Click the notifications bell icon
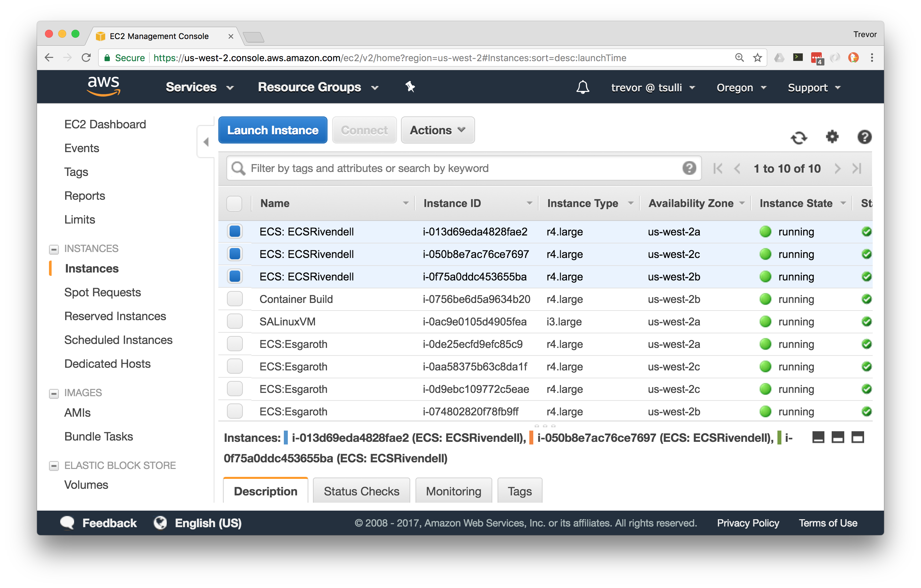The height and width of the screenshot is (588, 921). [x=583, y=88]
